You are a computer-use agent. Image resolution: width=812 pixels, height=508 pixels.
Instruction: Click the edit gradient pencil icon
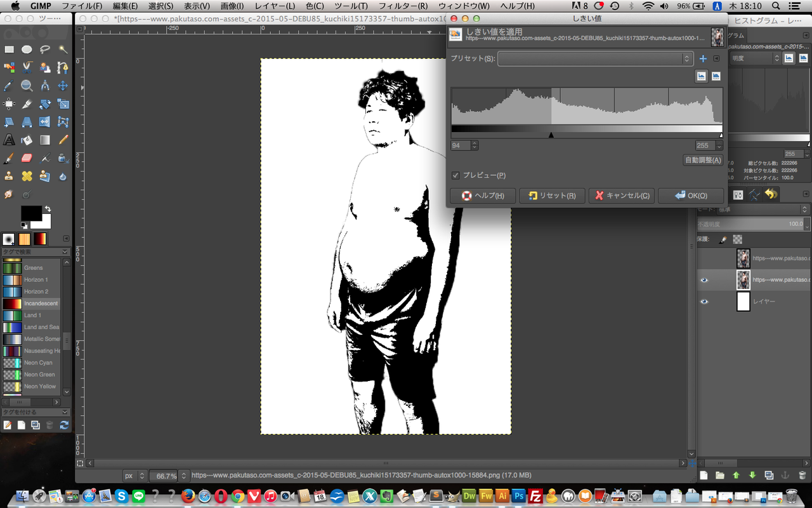pyautogui.click(x=7, y=425)
